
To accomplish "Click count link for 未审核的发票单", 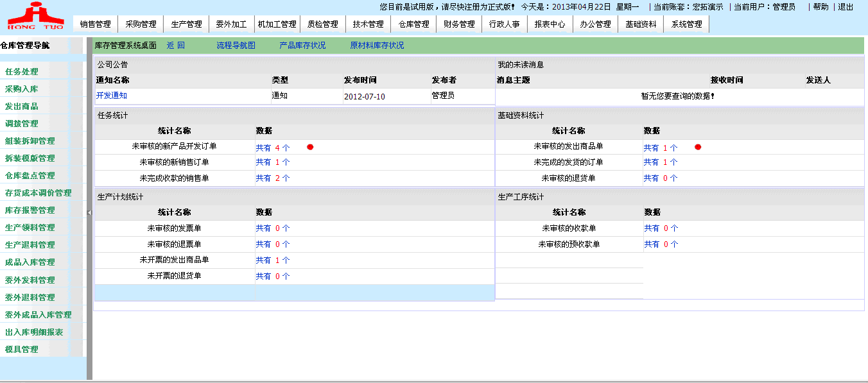I will [x=273, y=228].
